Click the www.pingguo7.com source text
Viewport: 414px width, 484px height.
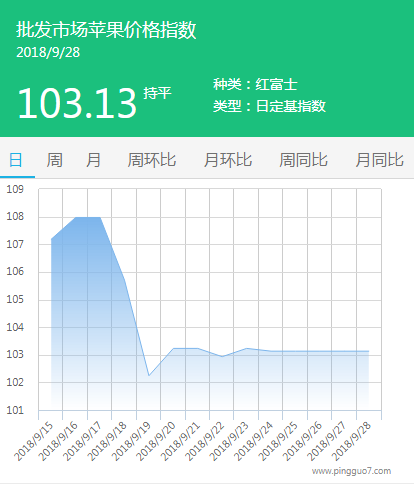351,471
